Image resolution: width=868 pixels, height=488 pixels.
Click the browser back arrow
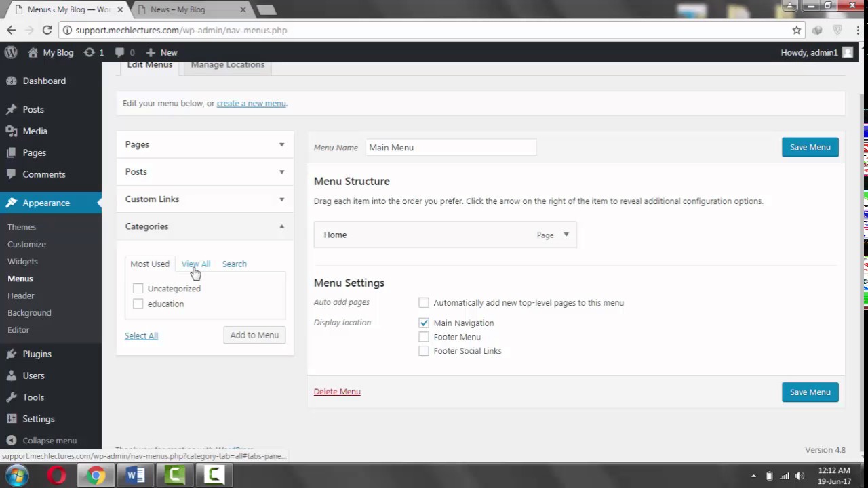tap(12, 30)
